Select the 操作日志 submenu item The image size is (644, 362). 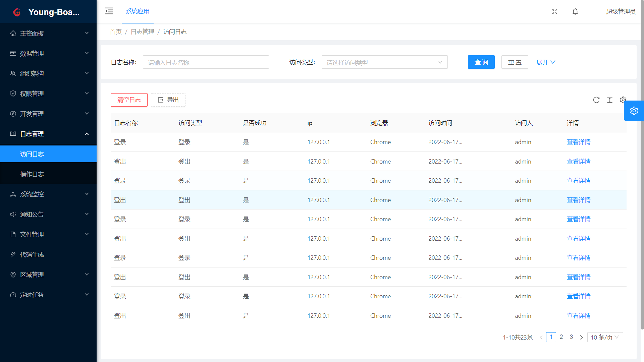tap(32, 174)
